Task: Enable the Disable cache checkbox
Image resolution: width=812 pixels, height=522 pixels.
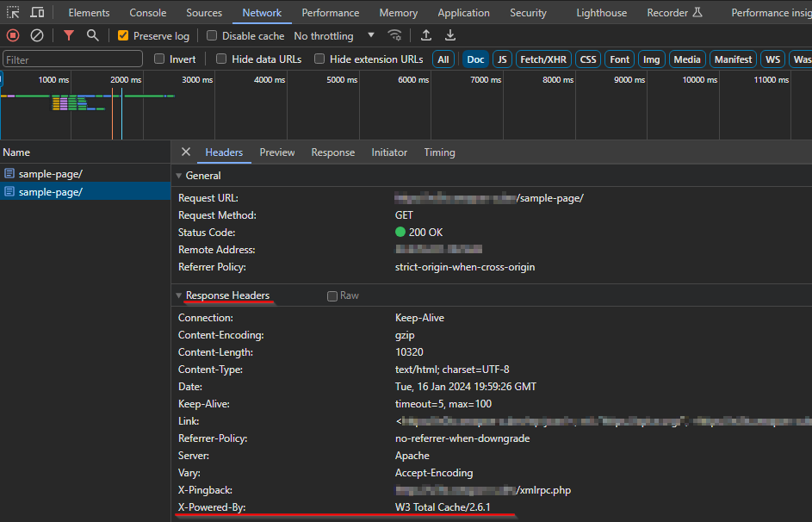Action: click(x=211, y=35)
